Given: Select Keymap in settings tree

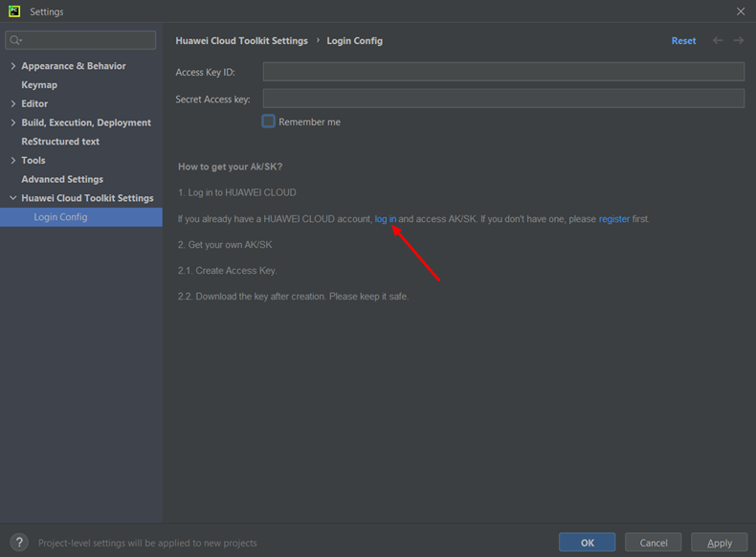Looking at the screenshot, I should 39,85.
